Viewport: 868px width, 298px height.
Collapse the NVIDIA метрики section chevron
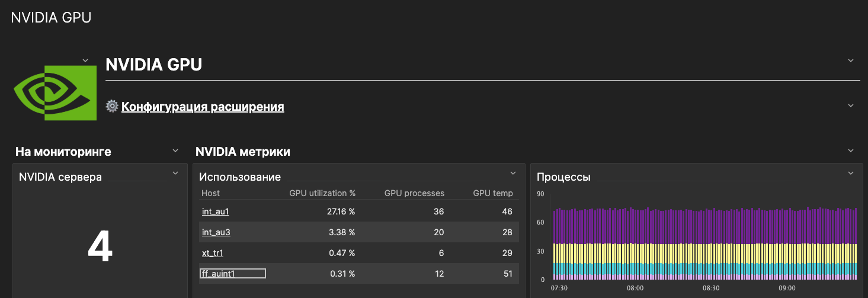[x=851, y=151]
